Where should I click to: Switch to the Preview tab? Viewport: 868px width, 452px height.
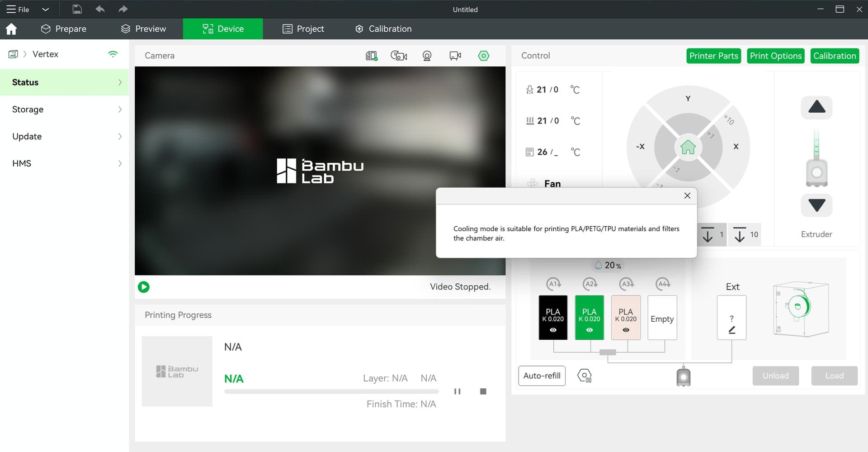[x=143, y=29]
